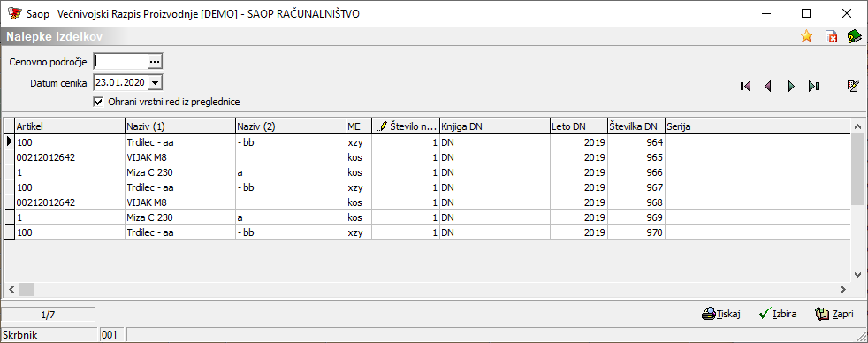Select the row with Številka DN 969

coord(427,217)
